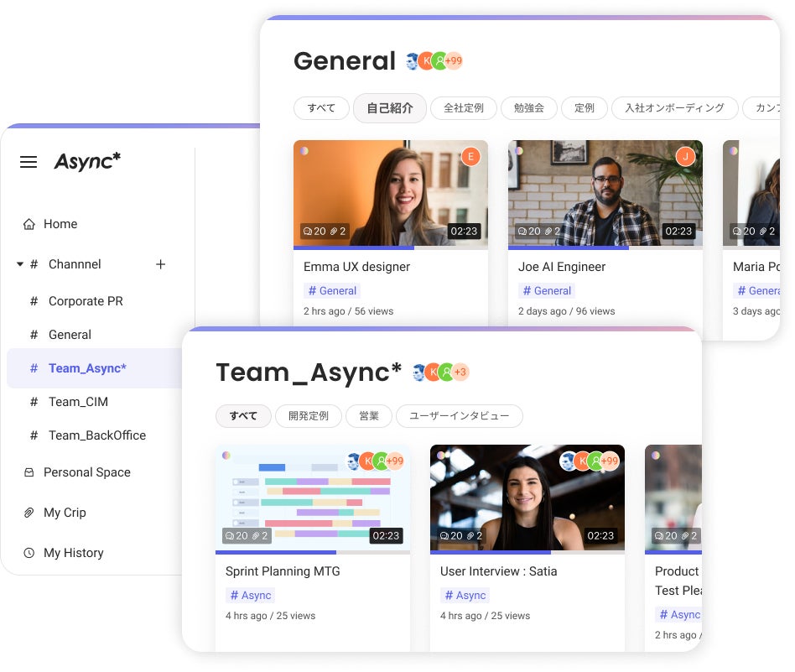Viewport: 795px width, 672px height.
Task: Click the # General tag under Joe AI Engineer
Action: coord(547,290)
